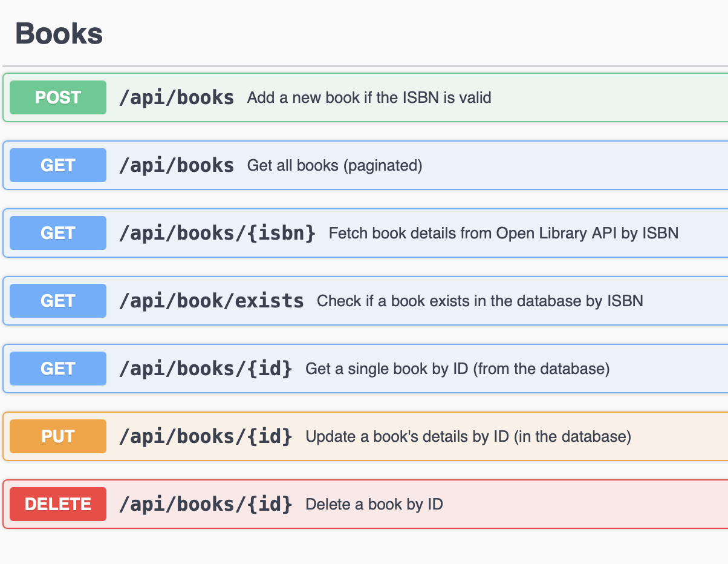
Task: Open the /api/books/{id} path in the PUT row
Action: coord(206,436)
